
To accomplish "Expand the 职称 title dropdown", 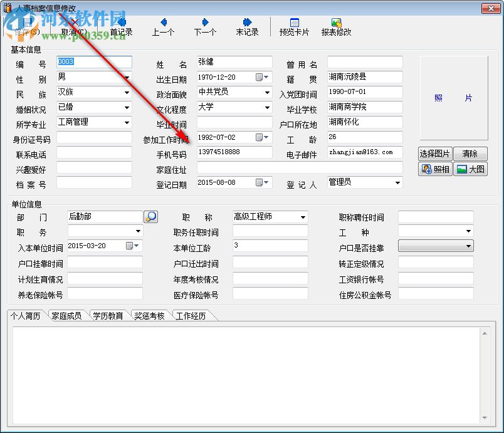I will click(303, 217).
